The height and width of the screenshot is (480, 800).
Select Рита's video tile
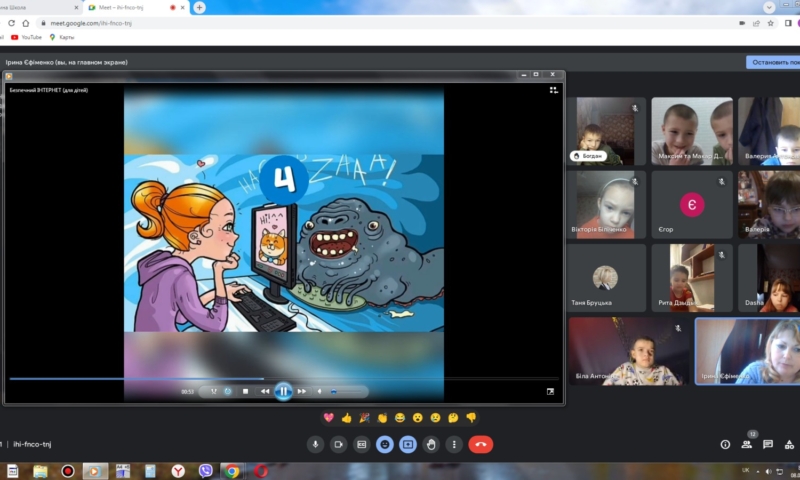(x=692, y=278)
